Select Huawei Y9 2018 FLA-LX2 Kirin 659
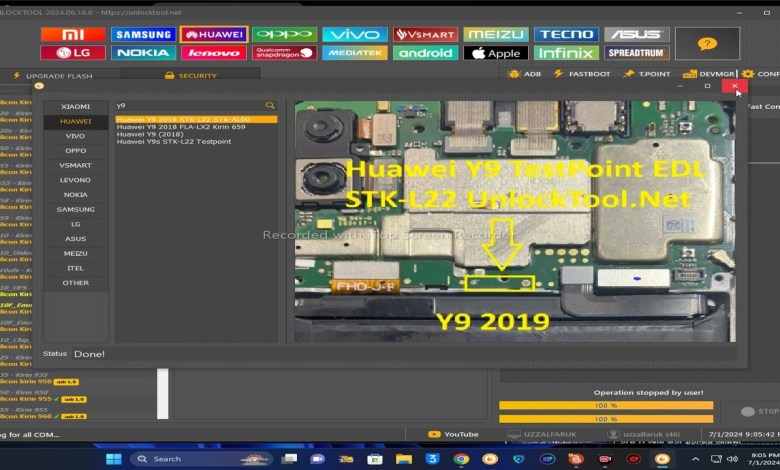Viewport: 780px width, 470px height. pos(181,127)
